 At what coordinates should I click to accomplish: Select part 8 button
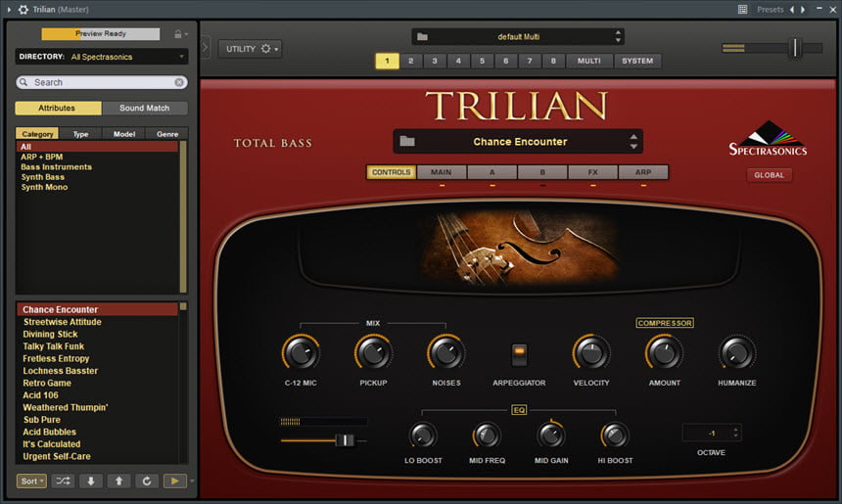tap(553, 61)
